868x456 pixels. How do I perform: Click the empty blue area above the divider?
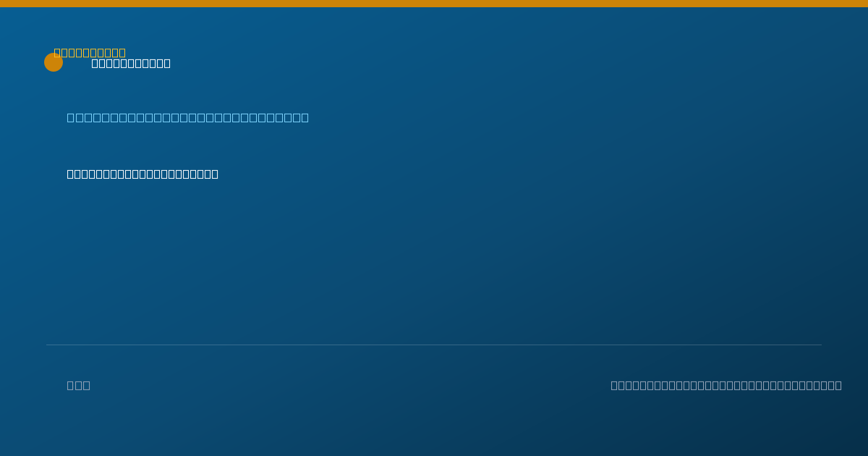tap(434, 261)
